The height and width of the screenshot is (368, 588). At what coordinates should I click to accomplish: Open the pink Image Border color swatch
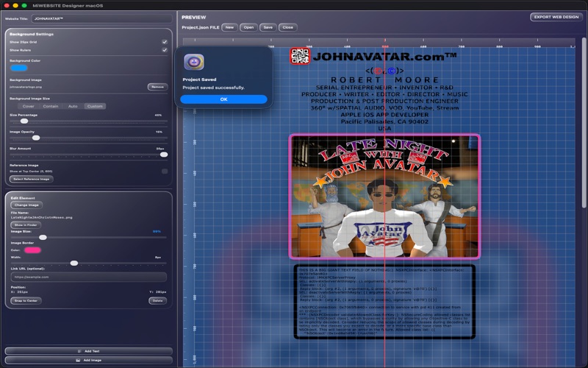pos(32,250)
